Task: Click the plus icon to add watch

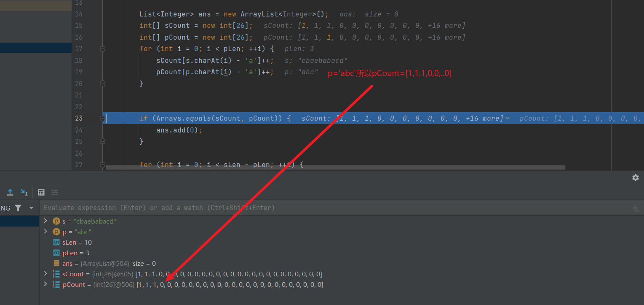Action: [x=636, y=208]
